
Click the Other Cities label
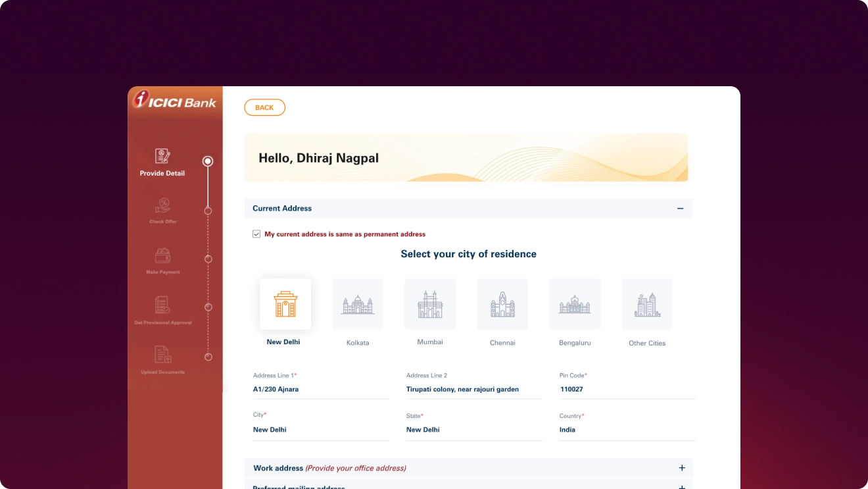pos(647,343)
